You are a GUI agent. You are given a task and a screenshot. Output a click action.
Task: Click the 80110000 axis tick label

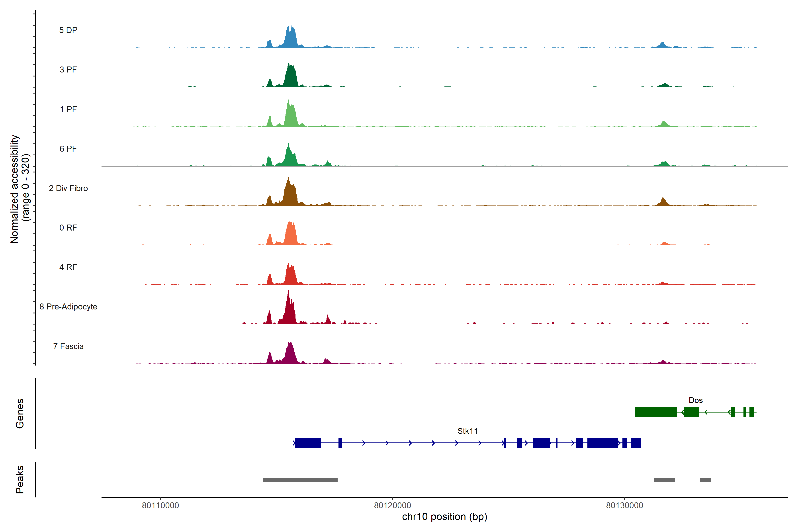(160, 505)
